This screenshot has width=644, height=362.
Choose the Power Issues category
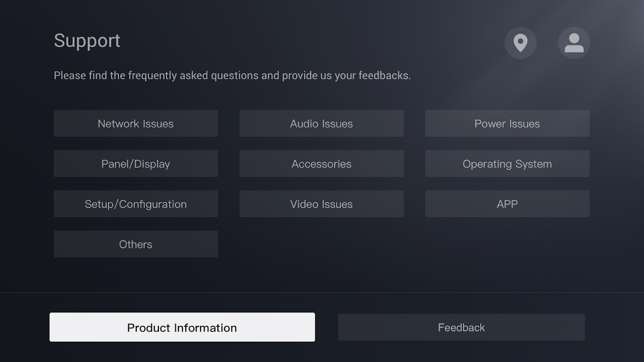[x=507, y=124]
